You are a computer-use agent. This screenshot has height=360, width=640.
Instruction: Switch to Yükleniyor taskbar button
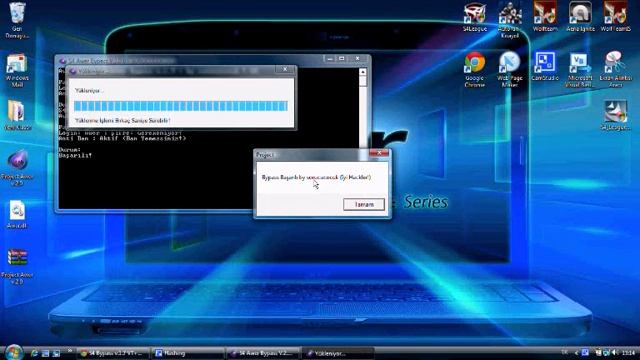338,353
